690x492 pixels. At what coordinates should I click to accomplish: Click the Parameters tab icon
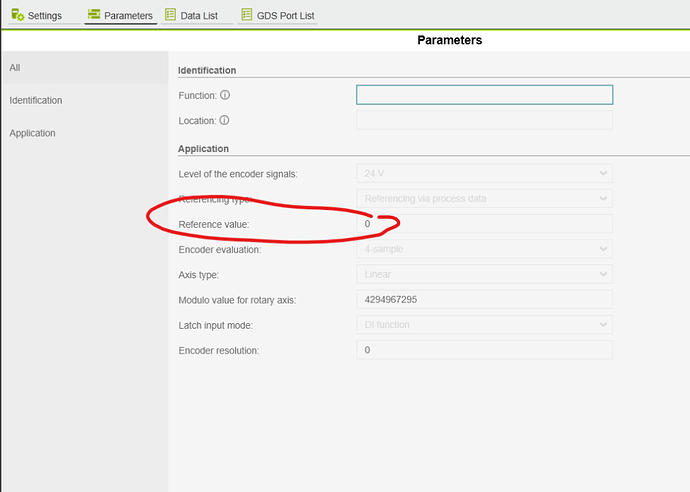(x=94, y=15)
